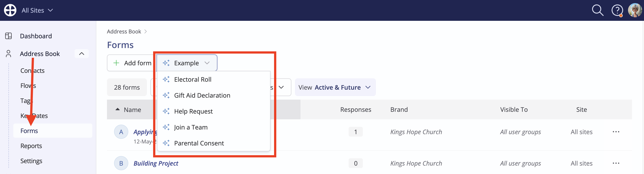Screen dimensions: 644x174
Task: Collapse the Address Book section chevron
Action: 82,54
